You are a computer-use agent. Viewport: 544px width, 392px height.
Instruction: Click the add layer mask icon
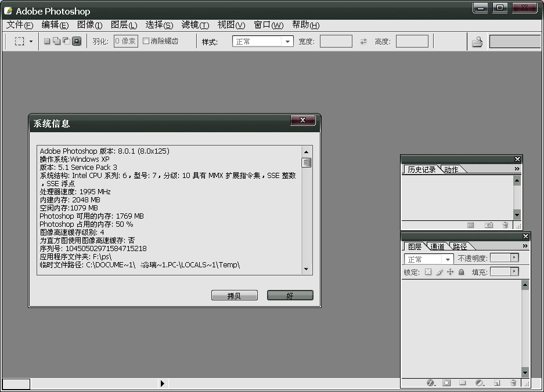(446, 383)
